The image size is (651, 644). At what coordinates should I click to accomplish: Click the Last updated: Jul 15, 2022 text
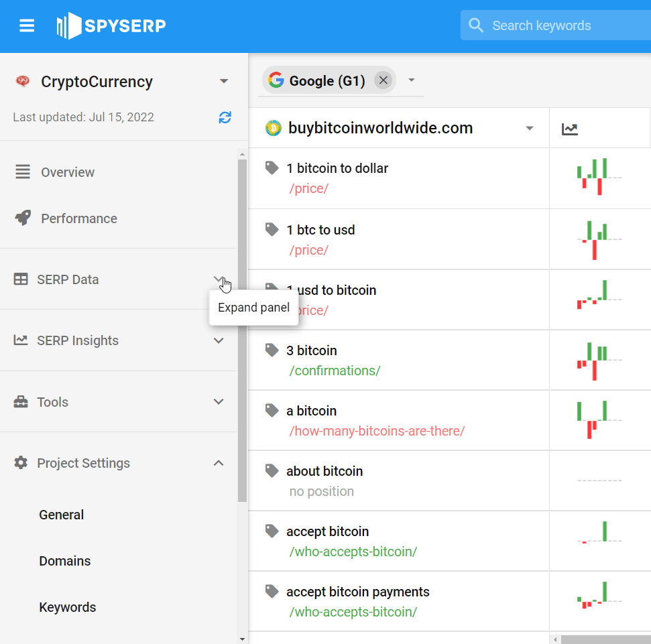83,117
